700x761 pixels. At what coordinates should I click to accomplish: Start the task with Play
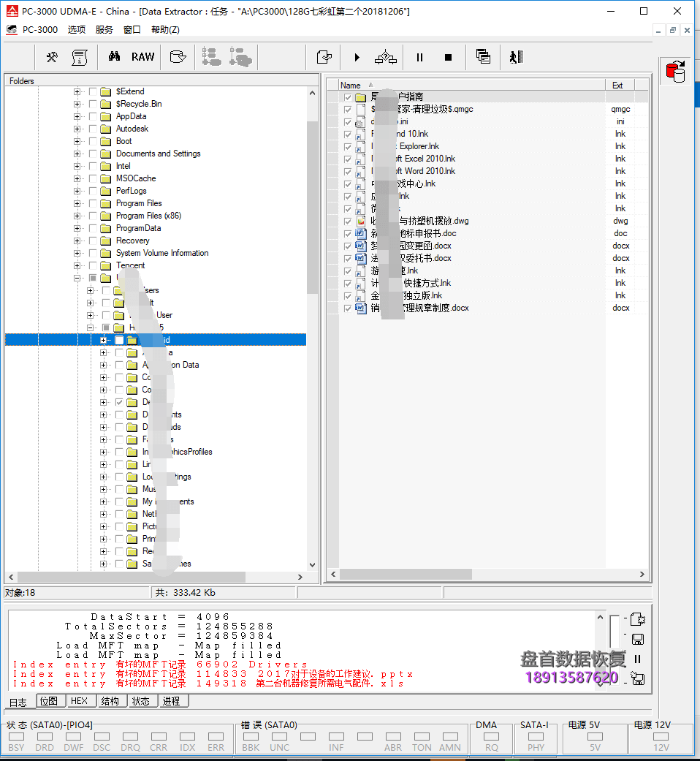coord(357,57)
